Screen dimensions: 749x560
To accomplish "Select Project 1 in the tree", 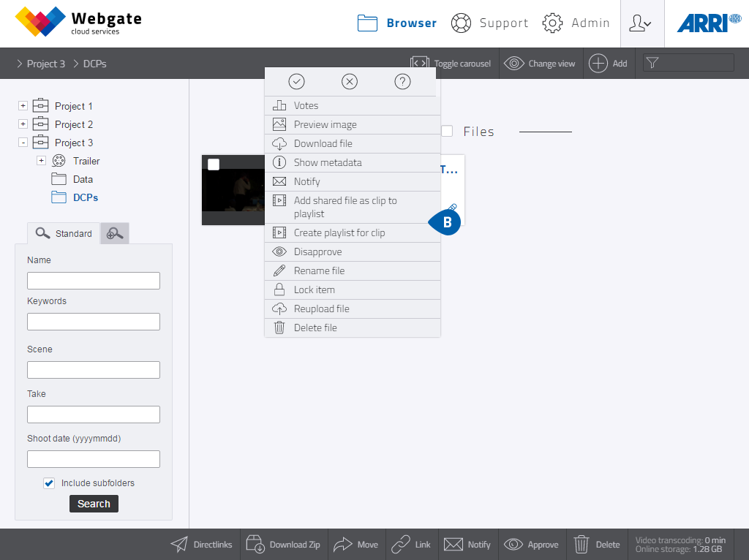I will coord(74,106).
